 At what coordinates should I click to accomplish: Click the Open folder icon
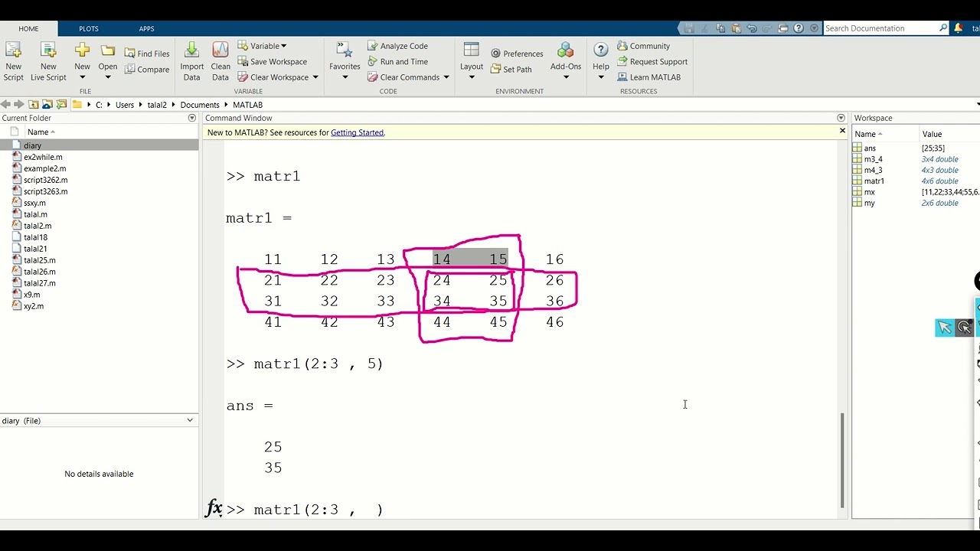click(108, 51)
